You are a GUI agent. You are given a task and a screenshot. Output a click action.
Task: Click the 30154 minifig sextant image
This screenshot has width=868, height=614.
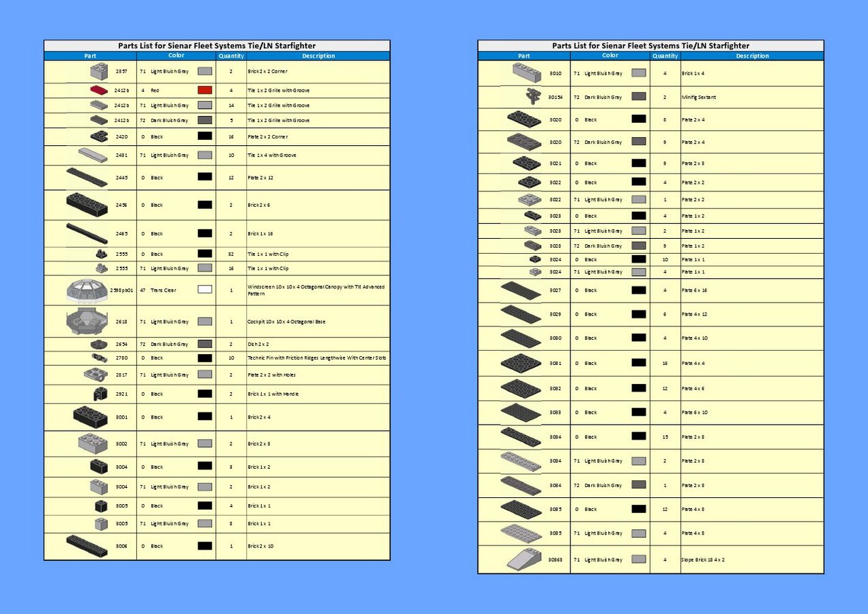pyautogui.click(x=533, y=97)
